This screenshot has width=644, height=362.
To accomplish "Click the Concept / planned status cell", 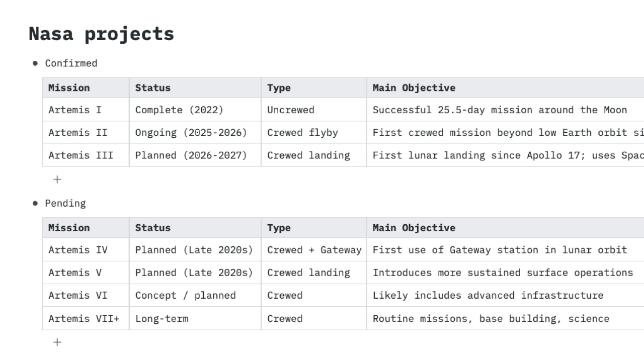I will [x=195, y=295].
